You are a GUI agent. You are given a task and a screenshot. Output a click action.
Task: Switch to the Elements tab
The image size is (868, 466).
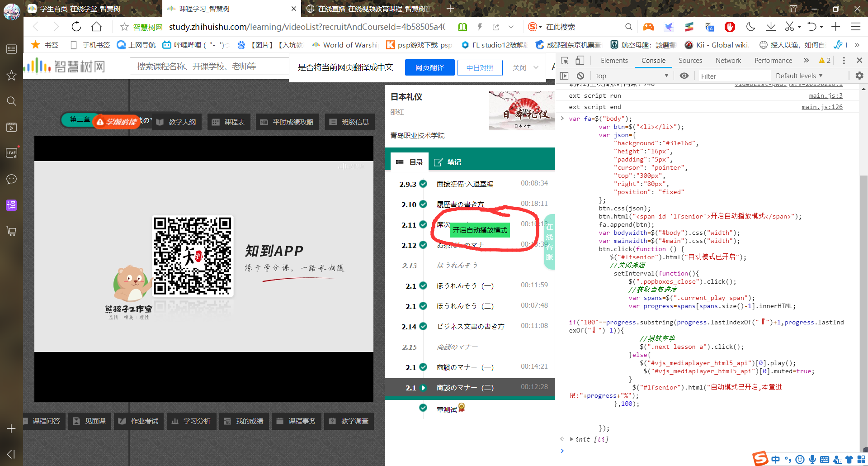(x=614, y=60)
